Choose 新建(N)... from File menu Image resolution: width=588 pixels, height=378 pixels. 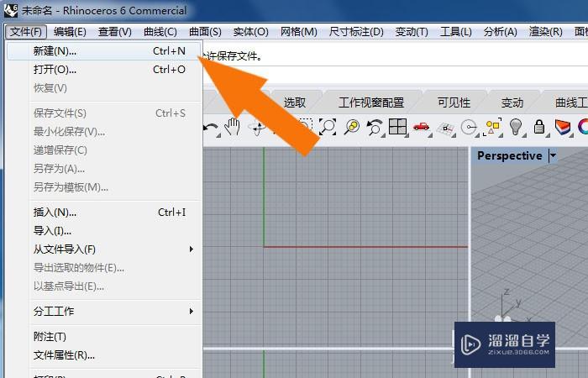coord(105,51)
